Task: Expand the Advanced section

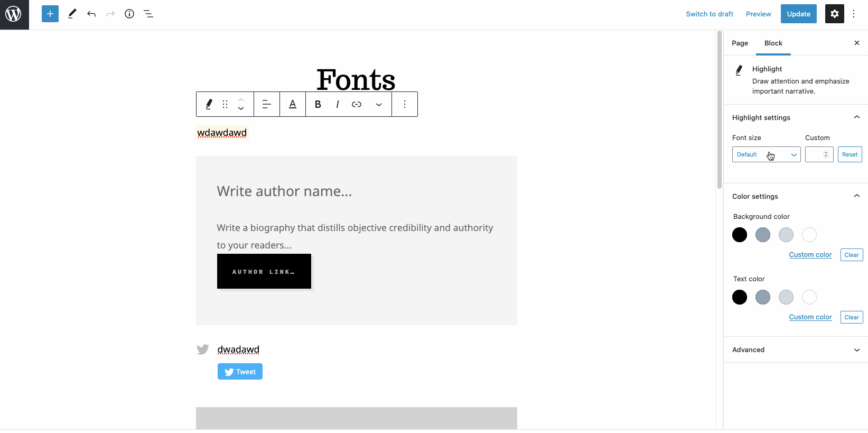Action: [x=795, y=349]
